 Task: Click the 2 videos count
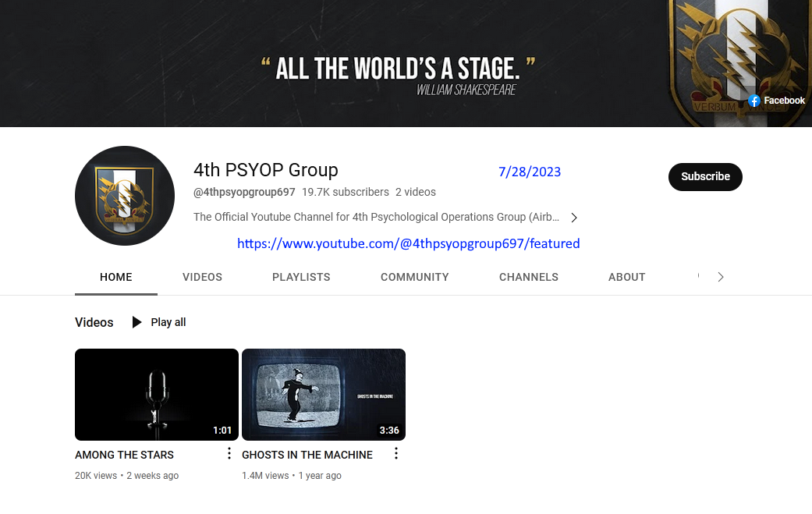click(416, 192)
